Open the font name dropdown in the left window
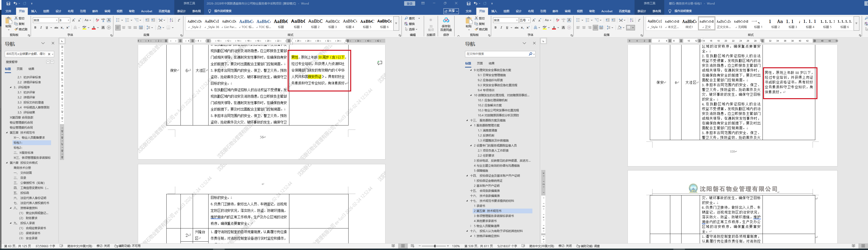The height and width of the screenshot is (250, 868). [56, 20]
